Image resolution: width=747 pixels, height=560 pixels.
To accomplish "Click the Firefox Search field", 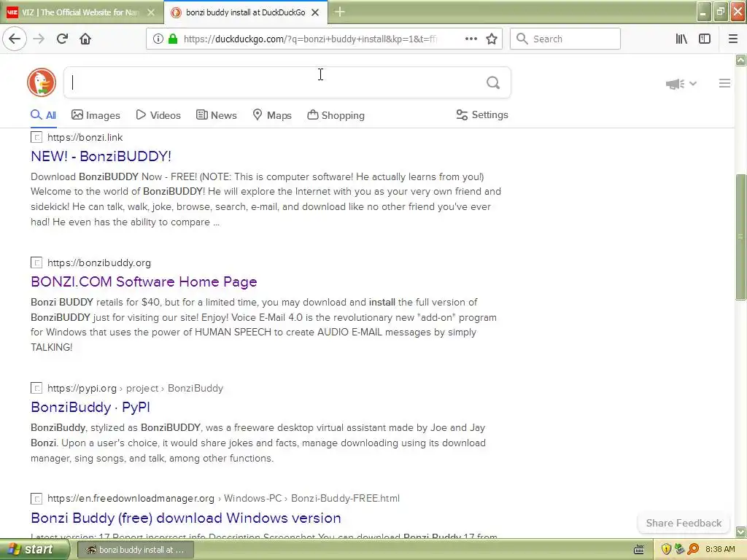I will pos(565,39).
